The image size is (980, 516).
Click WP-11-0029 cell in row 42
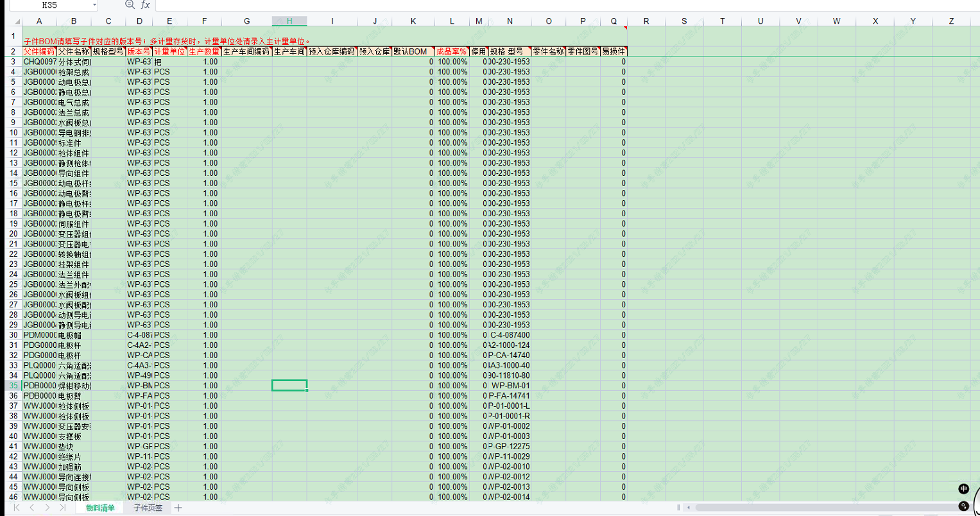tap(510, 456)
